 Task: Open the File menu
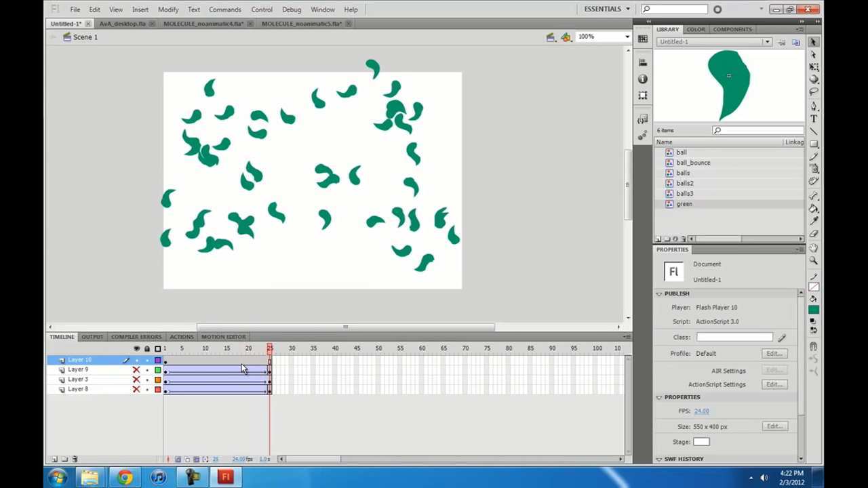(x=75, y=9)
